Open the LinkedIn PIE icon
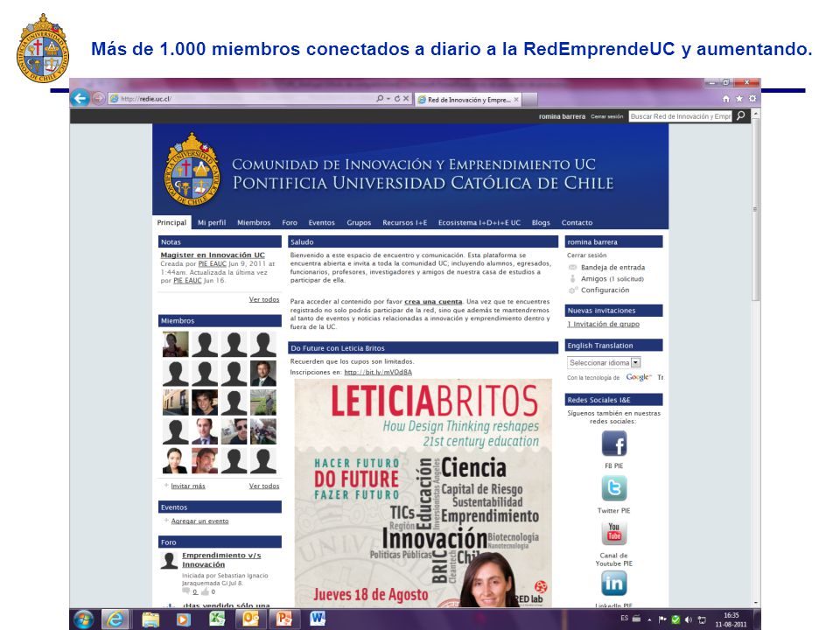Image resolution: width=840 pixels, height=630 pixels. click(614, 584)
